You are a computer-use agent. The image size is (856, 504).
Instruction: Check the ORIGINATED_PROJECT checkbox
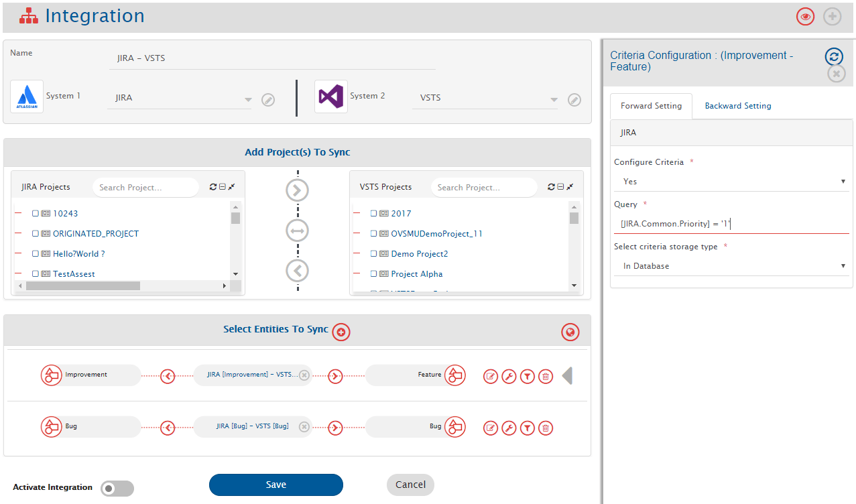point(36,234)
